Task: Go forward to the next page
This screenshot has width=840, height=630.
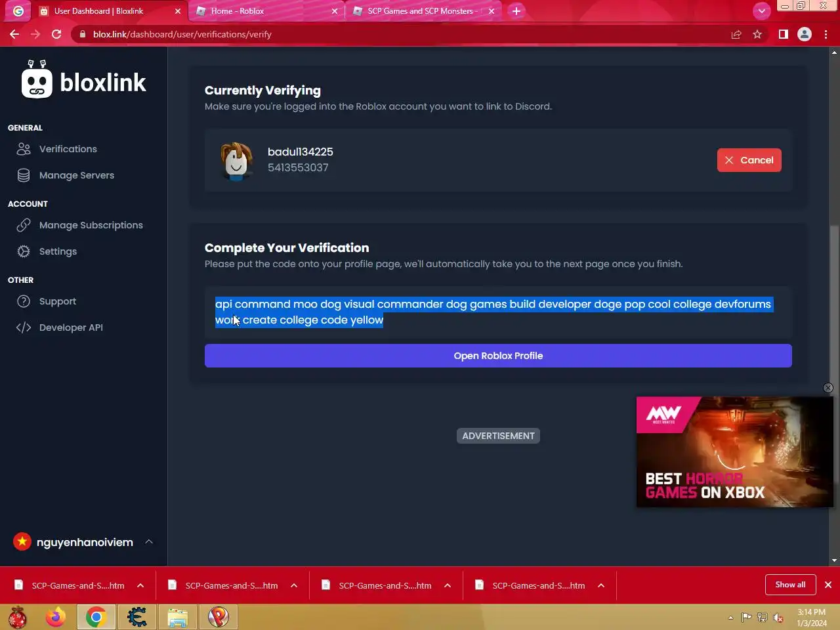Action: pos(35,34)
